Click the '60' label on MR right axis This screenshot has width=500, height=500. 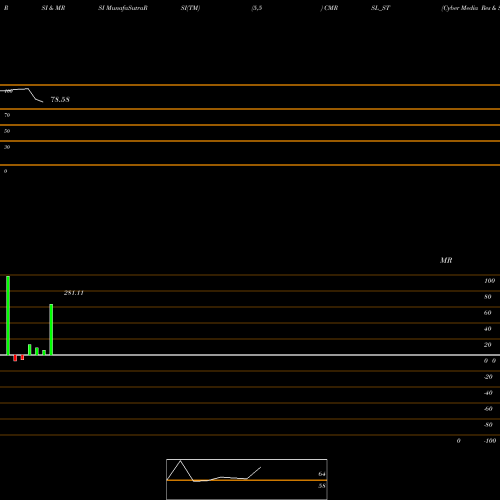tap(488, 313)
